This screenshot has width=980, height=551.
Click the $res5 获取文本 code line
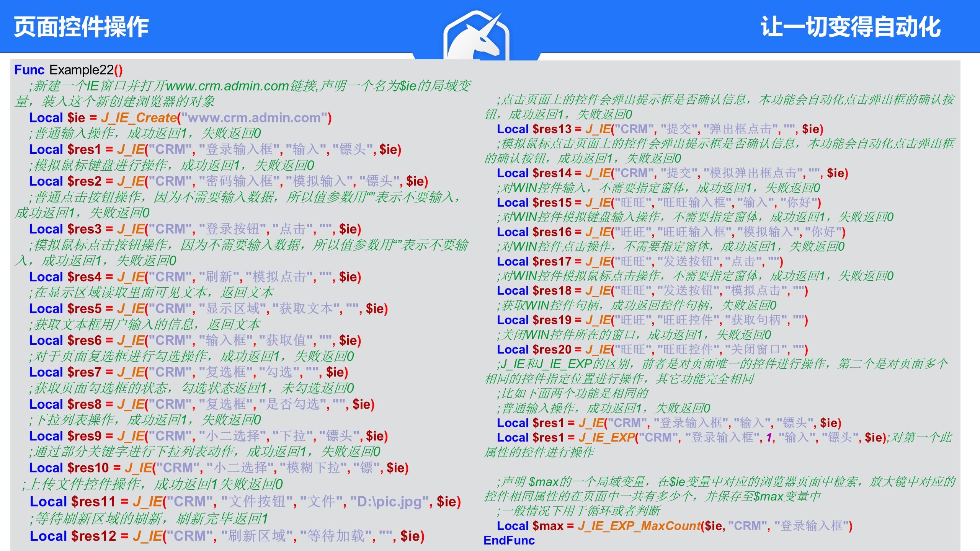click(208, 309)
